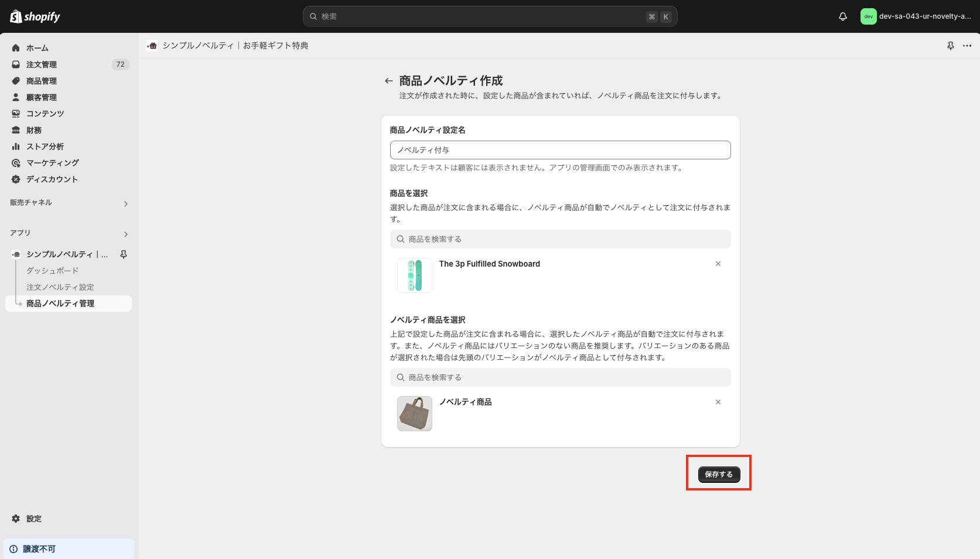Click the Shopify logo
980x559 pixels.
(35, 16)
